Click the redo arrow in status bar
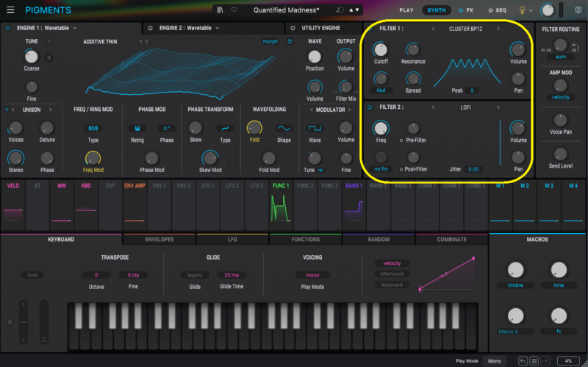588x367 pixels. [545, 361]
